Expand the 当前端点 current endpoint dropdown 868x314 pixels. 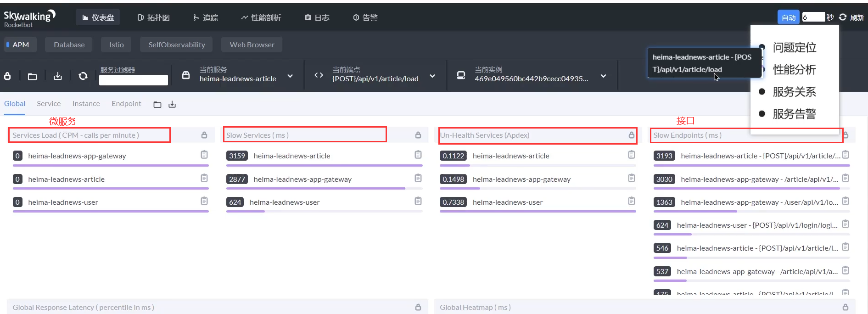point(432,76)
